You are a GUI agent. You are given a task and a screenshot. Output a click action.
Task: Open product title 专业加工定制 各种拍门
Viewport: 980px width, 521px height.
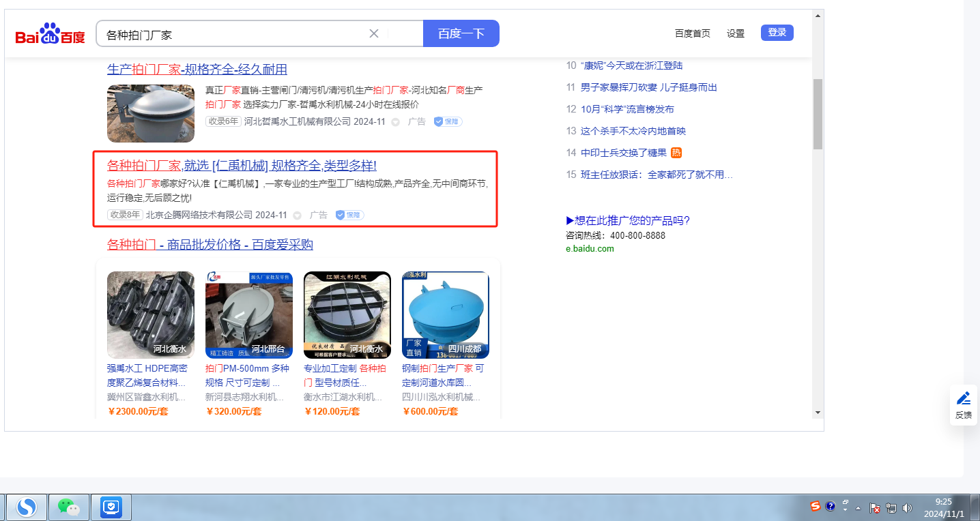(x=345, y=376)
